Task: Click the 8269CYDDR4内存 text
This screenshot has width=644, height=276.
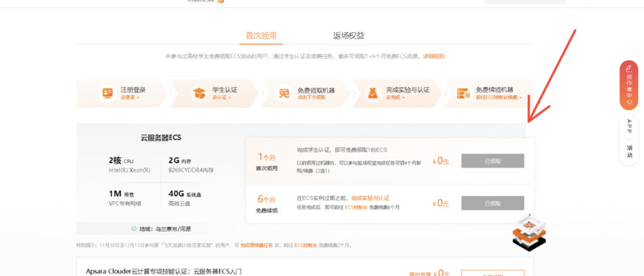Action: point(191,170)
